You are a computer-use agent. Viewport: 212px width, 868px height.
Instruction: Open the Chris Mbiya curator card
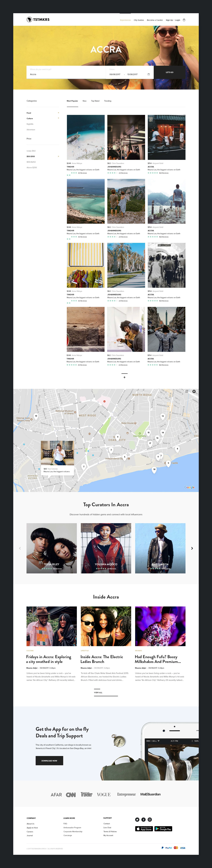point(160,548)
